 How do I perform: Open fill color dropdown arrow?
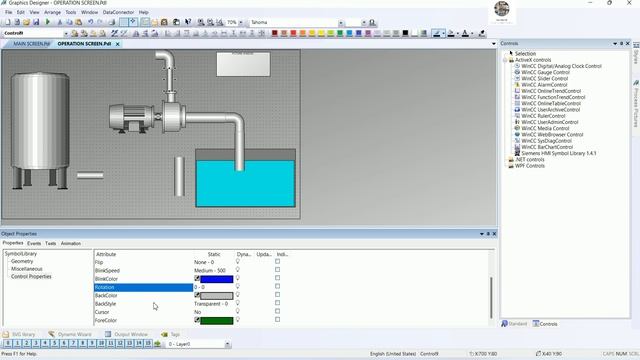[x=458, y=33]
